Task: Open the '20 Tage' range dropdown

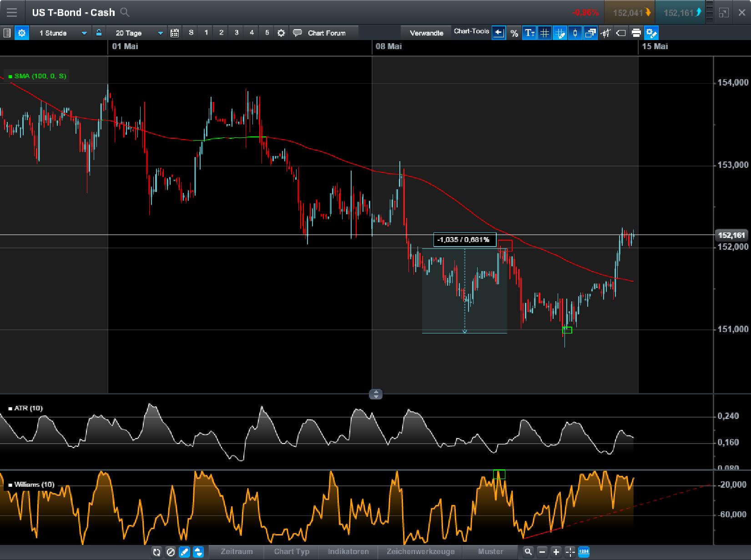Action: [138, 33]
